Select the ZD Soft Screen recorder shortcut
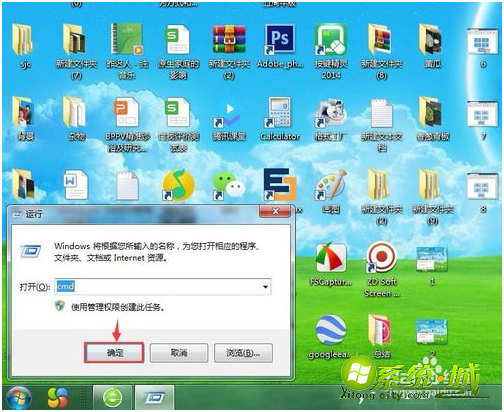The width and height of the screenshot is (504, 412). pyautogui.click(x=381, y=257)
